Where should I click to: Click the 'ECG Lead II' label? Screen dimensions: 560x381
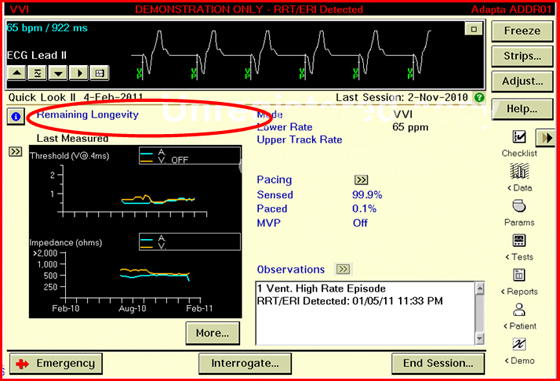coord(37,55)
